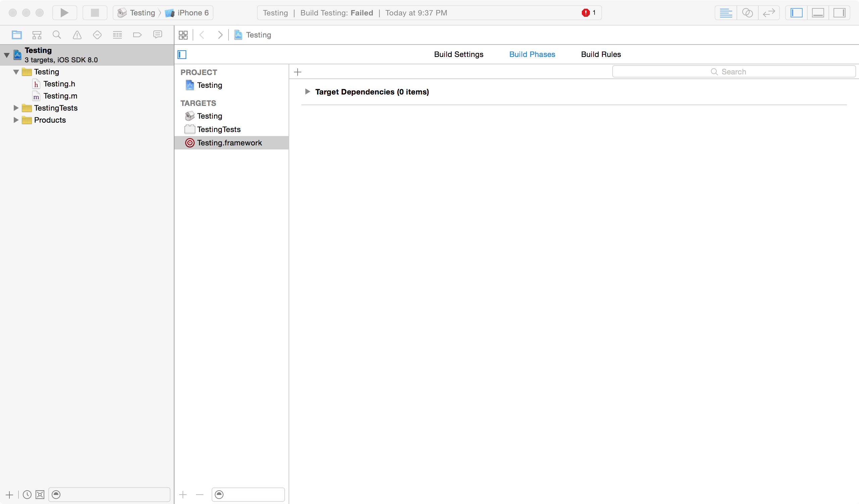This screenshot has height=504, width=859.
Task: Select the TestingTests target
Action: [x=218, y=129]
